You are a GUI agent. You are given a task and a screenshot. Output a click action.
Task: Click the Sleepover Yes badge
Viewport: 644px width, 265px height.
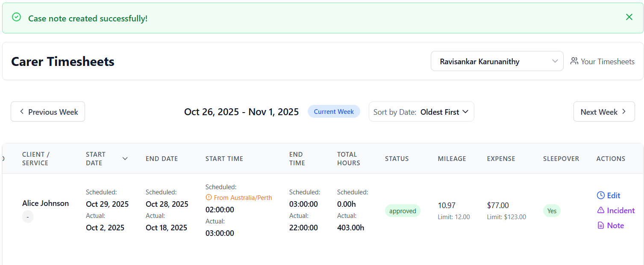(x=552, y=211)
